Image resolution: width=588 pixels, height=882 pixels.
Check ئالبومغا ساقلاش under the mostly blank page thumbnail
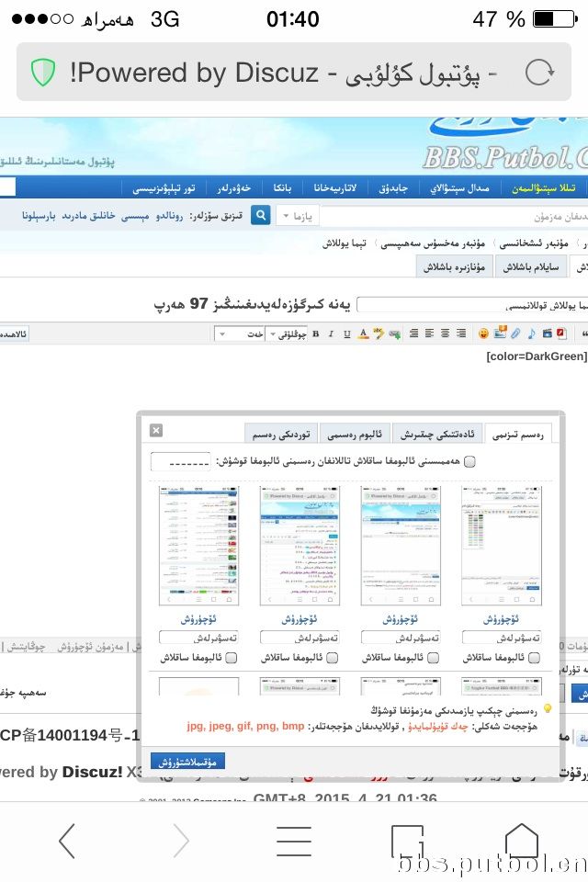[434, 658]
